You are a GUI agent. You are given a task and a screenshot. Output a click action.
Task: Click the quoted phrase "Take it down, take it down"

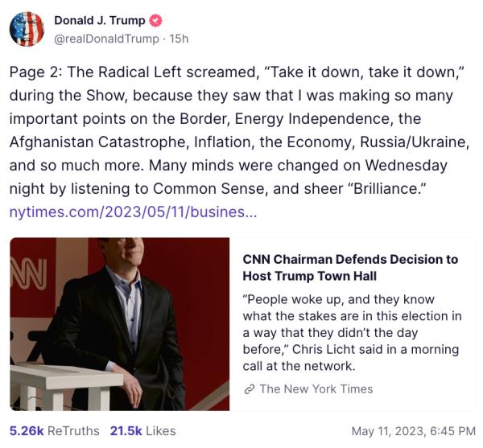pyautogui.click(x=362, y=73)
